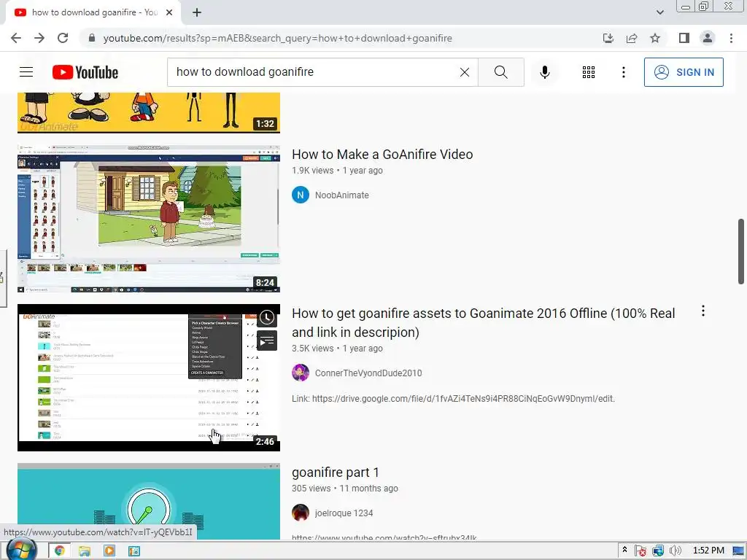747x560 pixels.
Task: Open the 8:24 GoAnifire video thumbnail
Action: (x=149, y=219)
